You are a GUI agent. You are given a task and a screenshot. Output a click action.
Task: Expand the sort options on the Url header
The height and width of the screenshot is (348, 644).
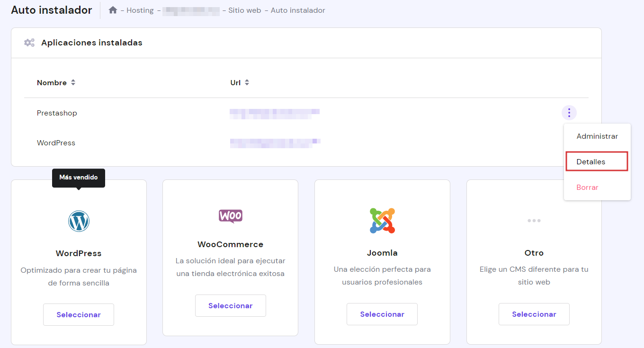pos(247,82)
